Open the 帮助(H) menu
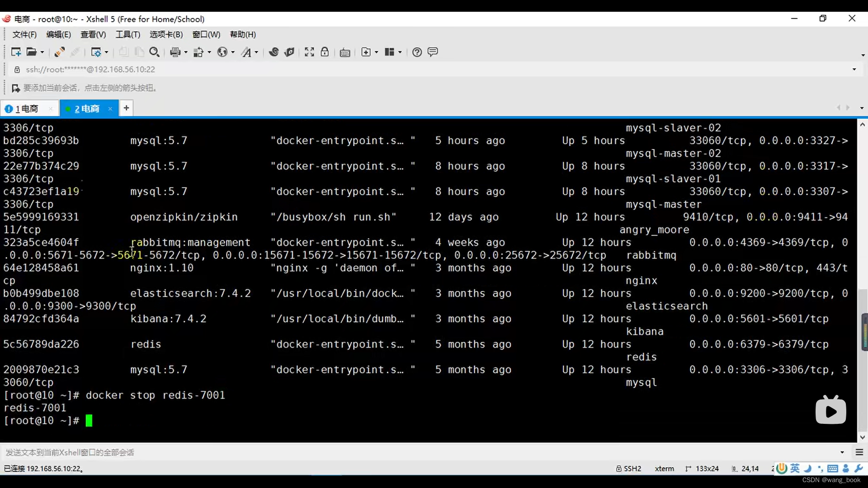The width and height of the screenshot is (868, 488). click(243, 34)
